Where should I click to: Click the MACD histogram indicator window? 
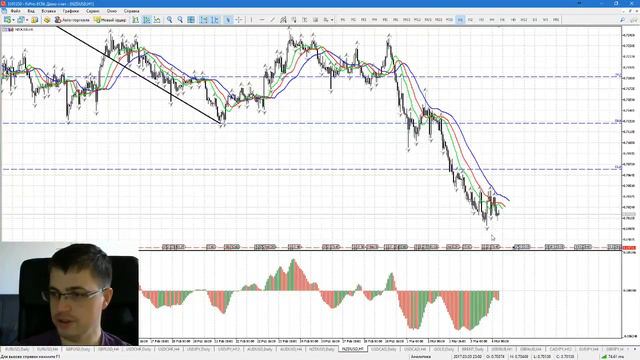380,295
